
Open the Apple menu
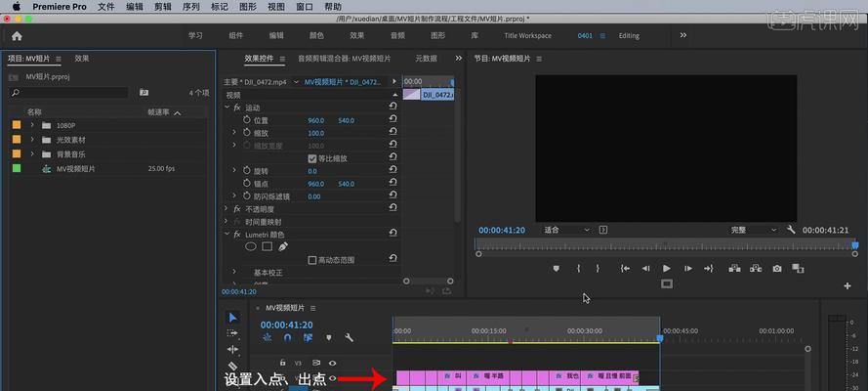point(16,7)
